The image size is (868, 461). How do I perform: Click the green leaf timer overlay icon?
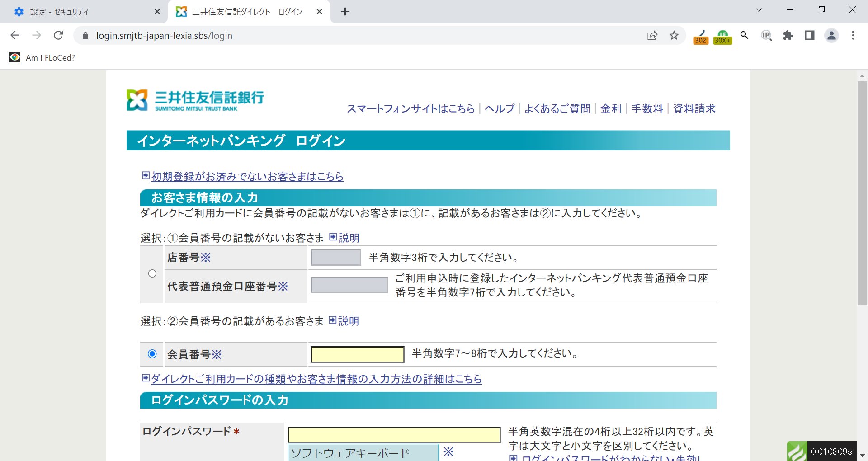pyautogui.click(x=797, y=451)
